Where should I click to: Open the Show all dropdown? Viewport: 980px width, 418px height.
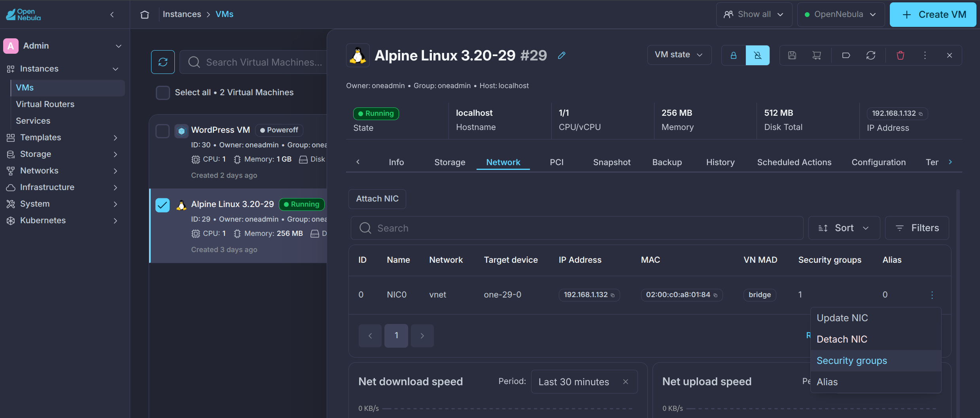pos(754,15)
